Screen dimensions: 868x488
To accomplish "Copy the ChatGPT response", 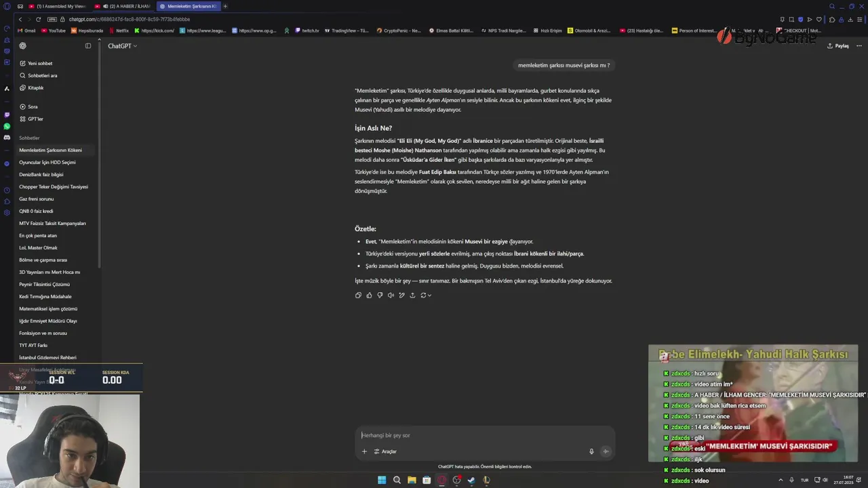I will 358,295.
